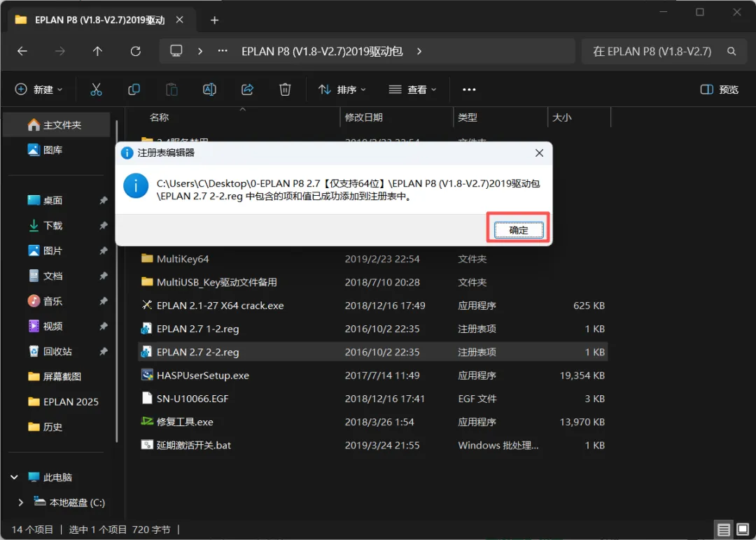Image resolution: width=756 pixels, height=540 pixels.
Task: Click the Paste clipboard icon
Action: click(x=171, y=90)
